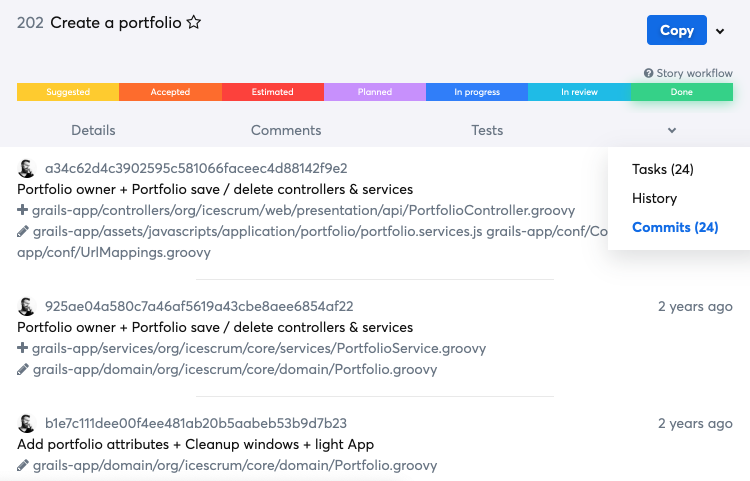The width and height of the screenshot is (750, 481).
Task: Open commit 925ae04a580c7a46af5619a43cbe8aee6854af22
Action: pyautogui.click(x=199, y=306)
